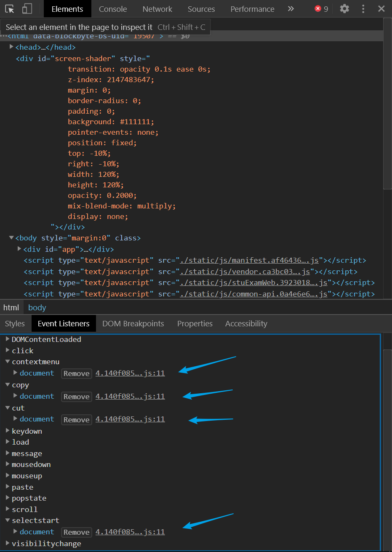Screen dimensions: 392x552
Task: Open the cut listener source file link
Action: coord(130,419)
